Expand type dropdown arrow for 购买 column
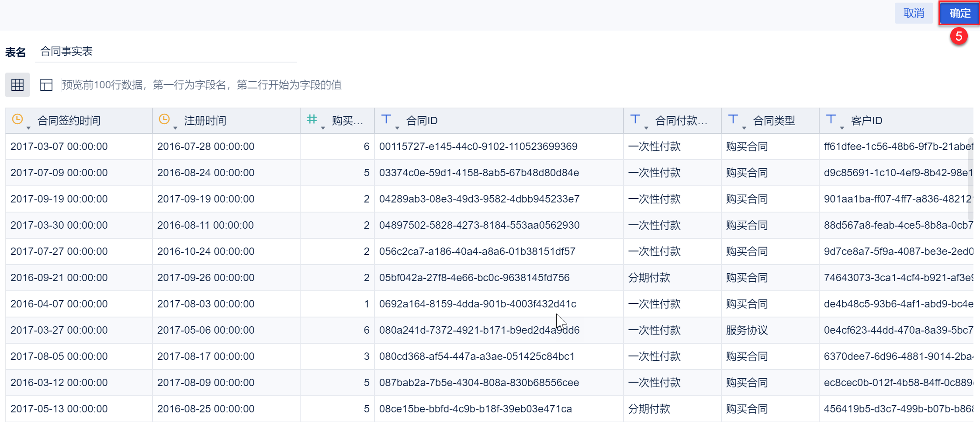This screenshot has height=422, width=980. pyautogui.click(x=323, y=128)
